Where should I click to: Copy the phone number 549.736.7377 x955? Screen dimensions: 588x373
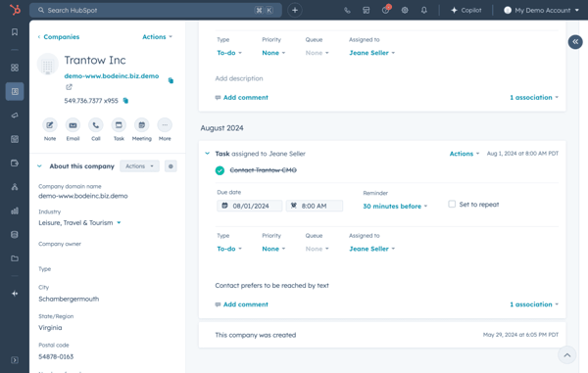125,101
